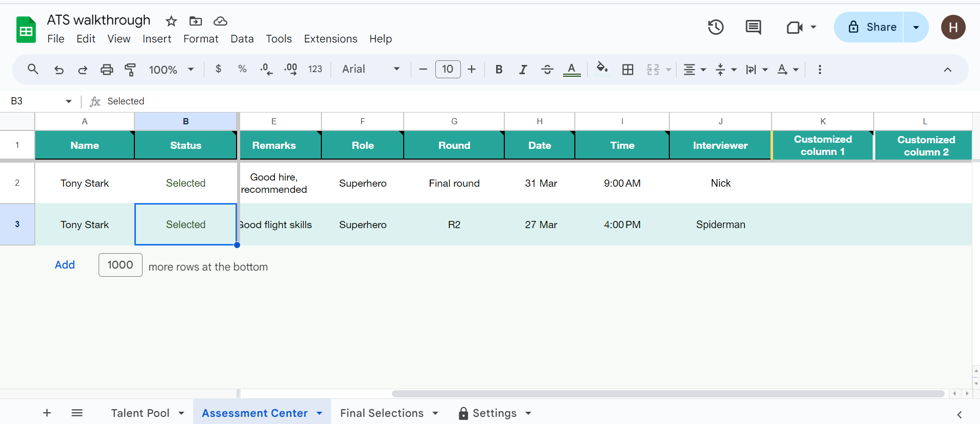Select the Final round cell
The width and height of the screenshot is (980, 424).
click(x=454, y=183)
